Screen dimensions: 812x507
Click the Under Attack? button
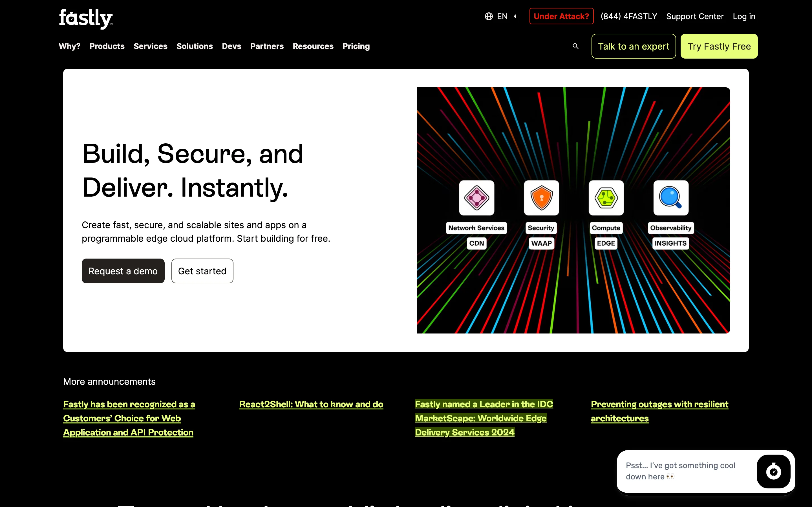(x=561, y=16)
